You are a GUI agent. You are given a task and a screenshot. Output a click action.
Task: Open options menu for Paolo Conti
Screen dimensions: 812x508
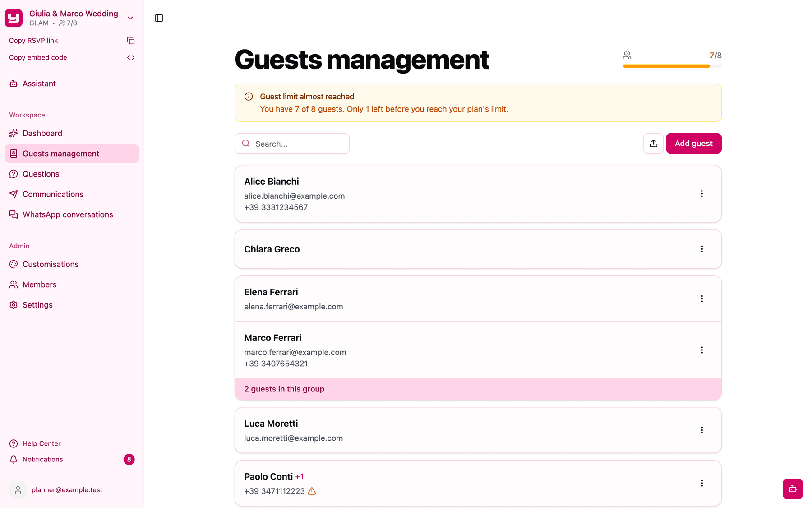tap(702, 483)
